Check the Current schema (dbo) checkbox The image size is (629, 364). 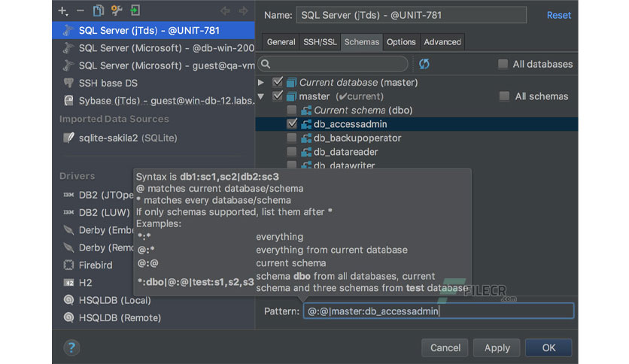pyautogui.click(x=292, y=110)
